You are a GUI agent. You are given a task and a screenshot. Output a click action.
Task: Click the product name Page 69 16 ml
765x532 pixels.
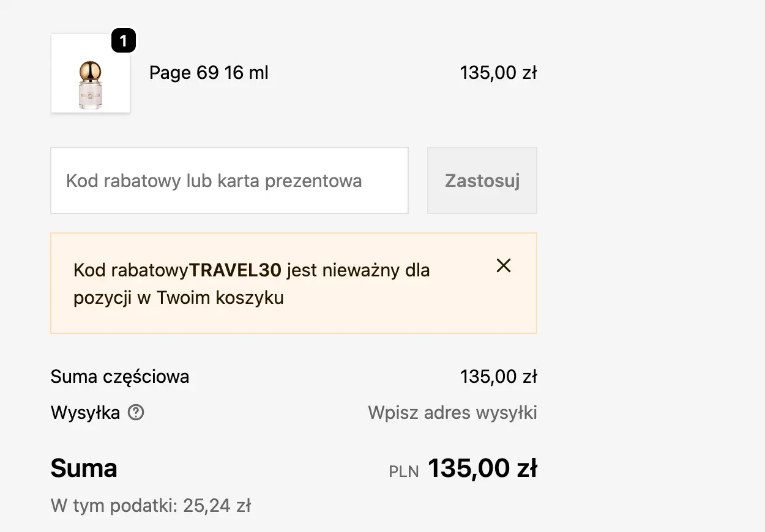click(x=209, y=73)
